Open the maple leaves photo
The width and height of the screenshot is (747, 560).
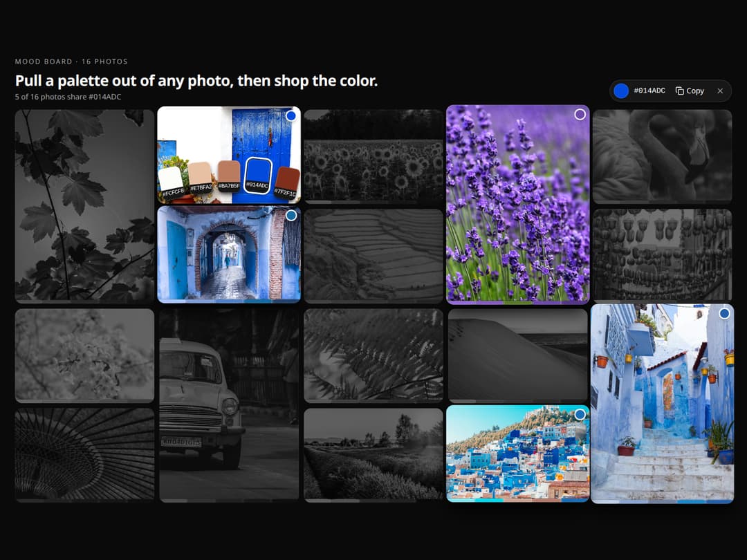tap(85, 206)
